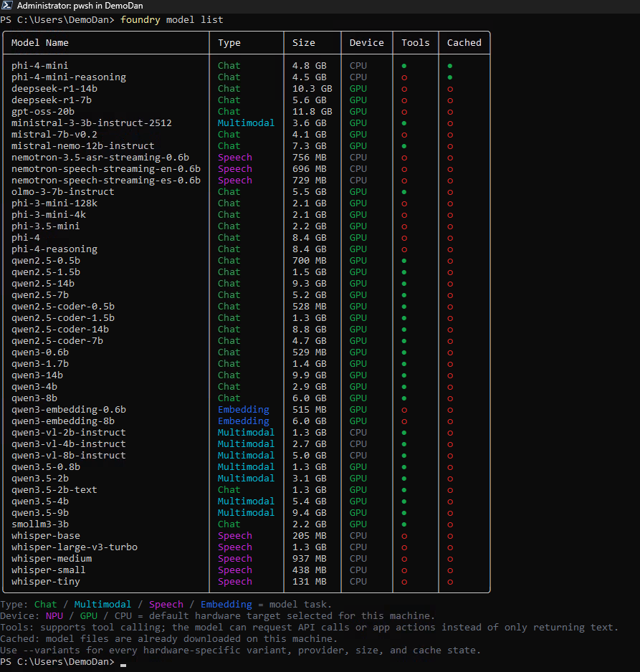Viewport: 640px width, 672px height.
Task: Select the phi-4-mini-reasoning model name
Action: (69, 77)
